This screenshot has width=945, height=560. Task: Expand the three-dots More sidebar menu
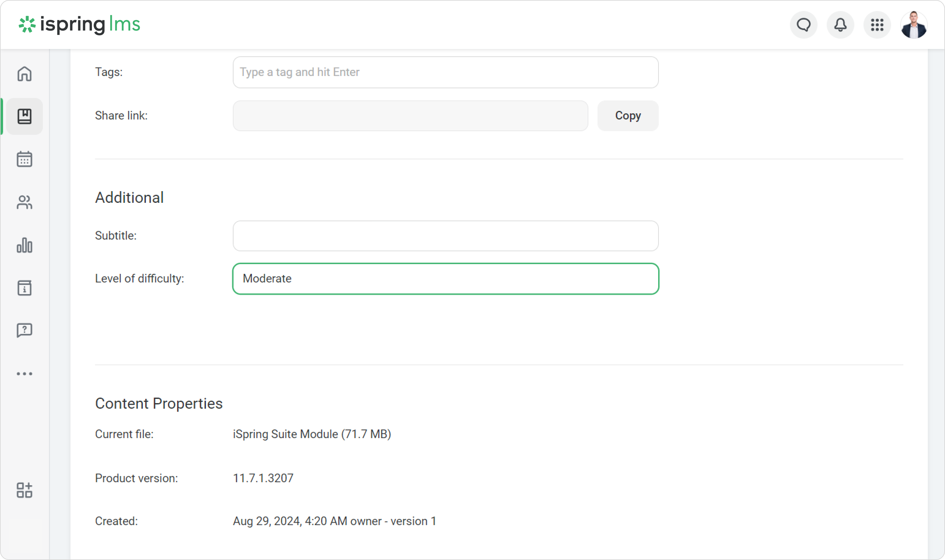25,373
